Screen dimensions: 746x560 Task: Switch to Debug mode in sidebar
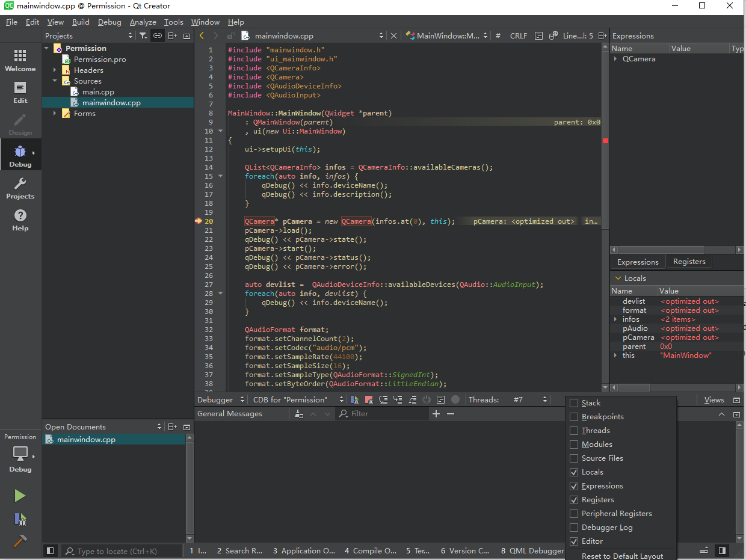pyautogui.click(x=20, y=156)
